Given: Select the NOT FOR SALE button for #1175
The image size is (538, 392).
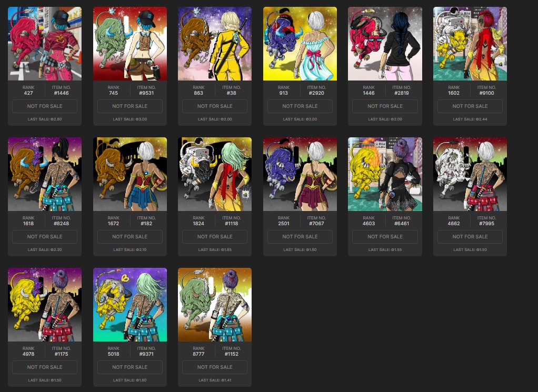Looking at the screenshot, I should (x=45, y=367).
